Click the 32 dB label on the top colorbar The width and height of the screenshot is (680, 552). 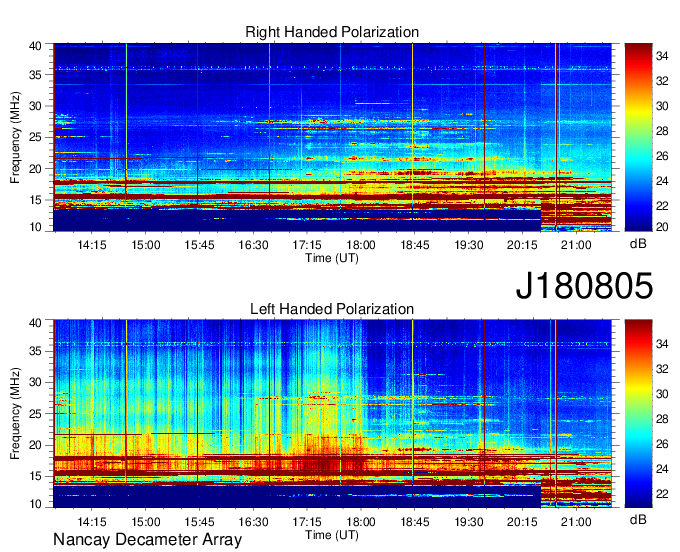coord(662,81)
